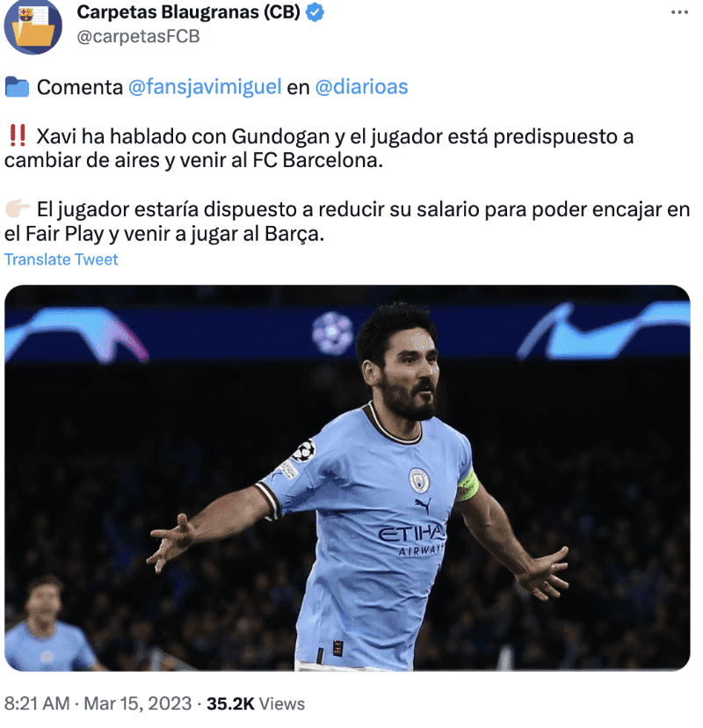
Task: Click the Champions League starball logo on the banner
Action: (x=332, y=332)
